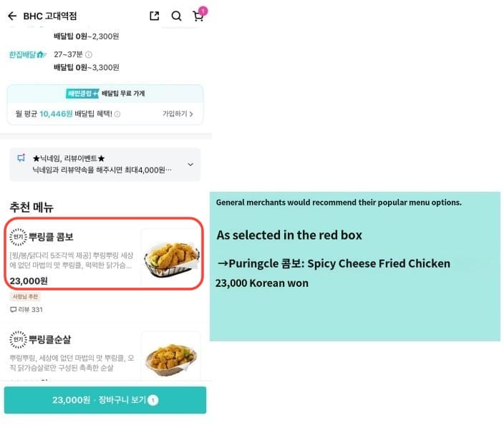Open the shopping cart icon
The width and height of the screenshot is (504, 425).
[x=198, y=15]
